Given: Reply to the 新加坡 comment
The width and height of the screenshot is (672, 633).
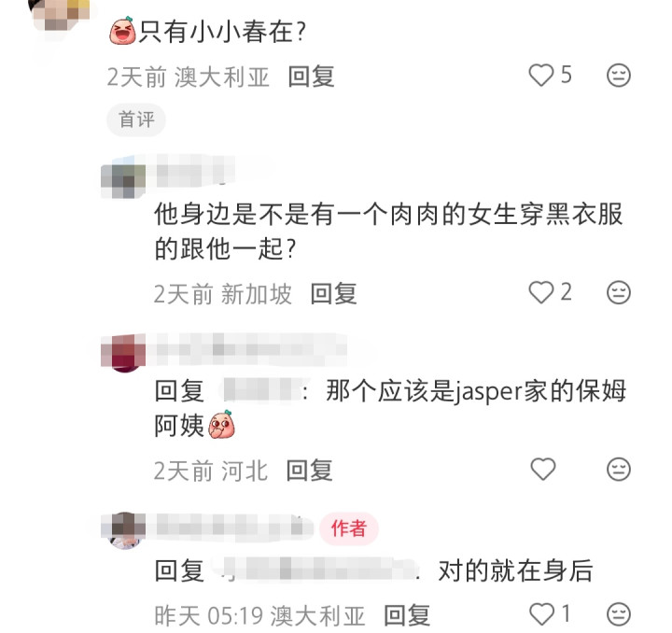Looking at the screenshot, I should pyautogui.click(x=333, y=293).
